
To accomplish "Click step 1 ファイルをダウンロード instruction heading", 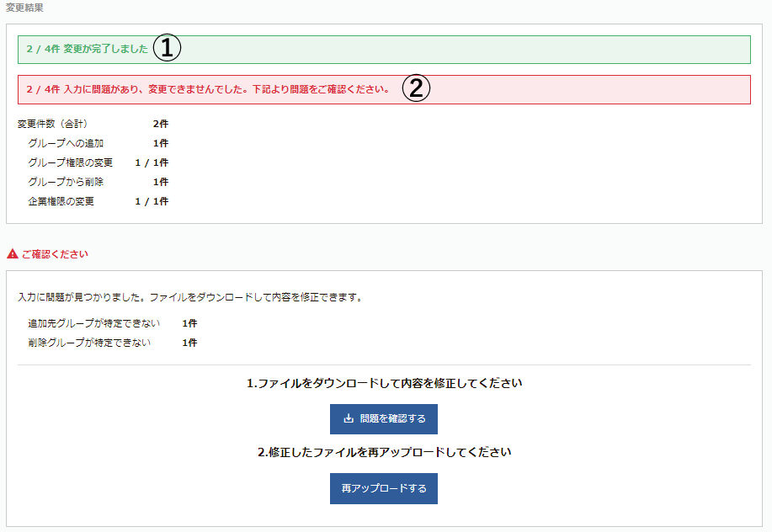I will [x=384, y=383].
